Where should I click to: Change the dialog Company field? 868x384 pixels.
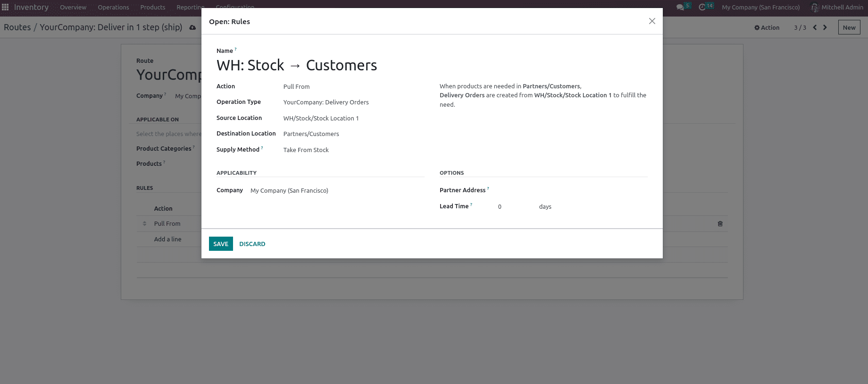tap(337, 190)
